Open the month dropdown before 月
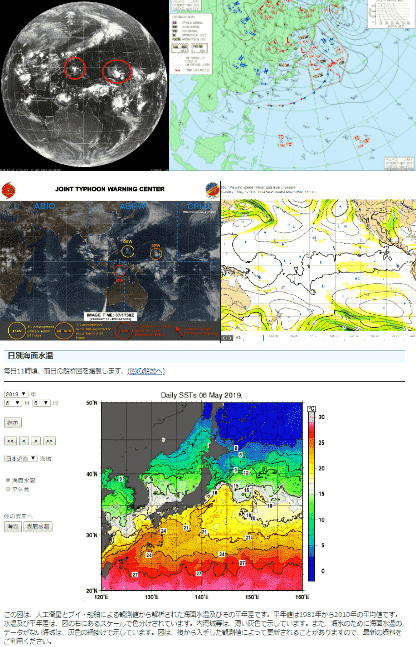The width and height of the screenshot is (416, 647). point(13,403)
